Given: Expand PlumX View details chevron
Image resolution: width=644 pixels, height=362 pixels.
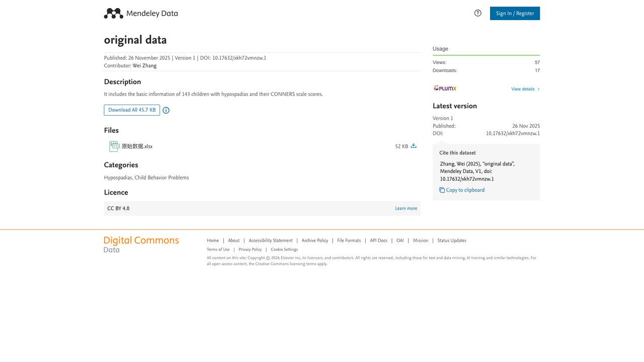Looking at the screenshot, I should 538,89.
